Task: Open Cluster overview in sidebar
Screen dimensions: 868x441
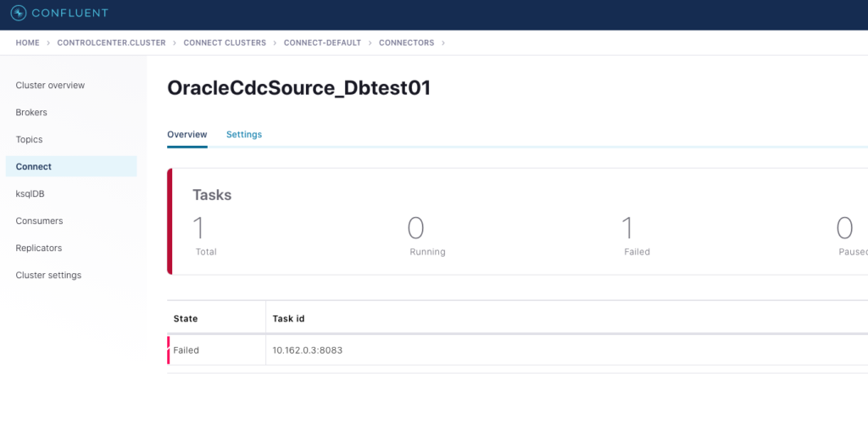Action: pos(50,86)
